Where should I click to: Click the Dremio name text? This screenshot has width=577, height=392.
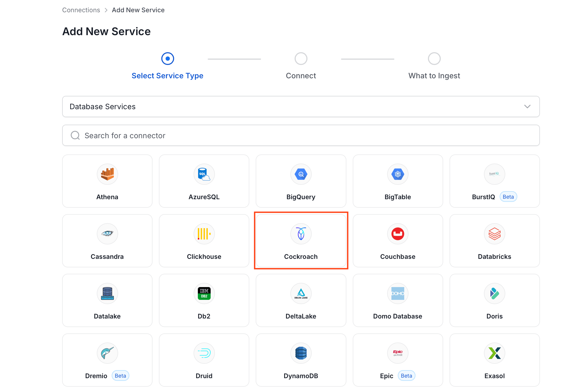pos(96,376)
